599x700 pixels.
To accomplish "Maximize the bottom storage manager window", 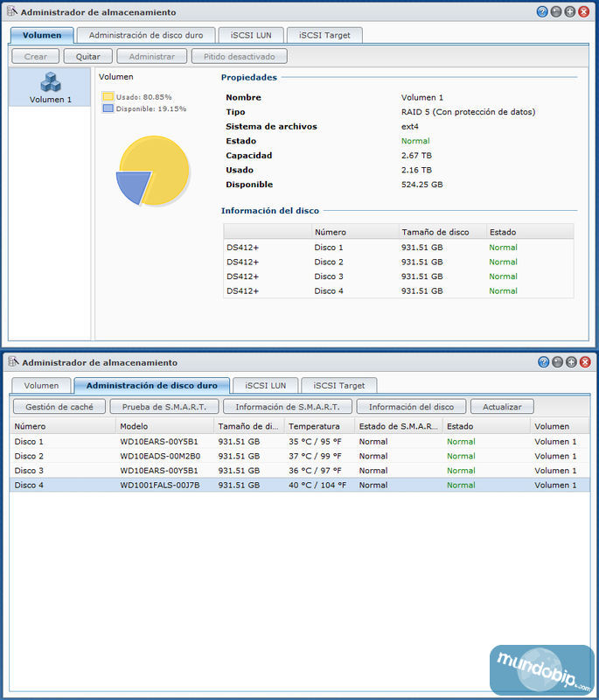I will point(571,362).
